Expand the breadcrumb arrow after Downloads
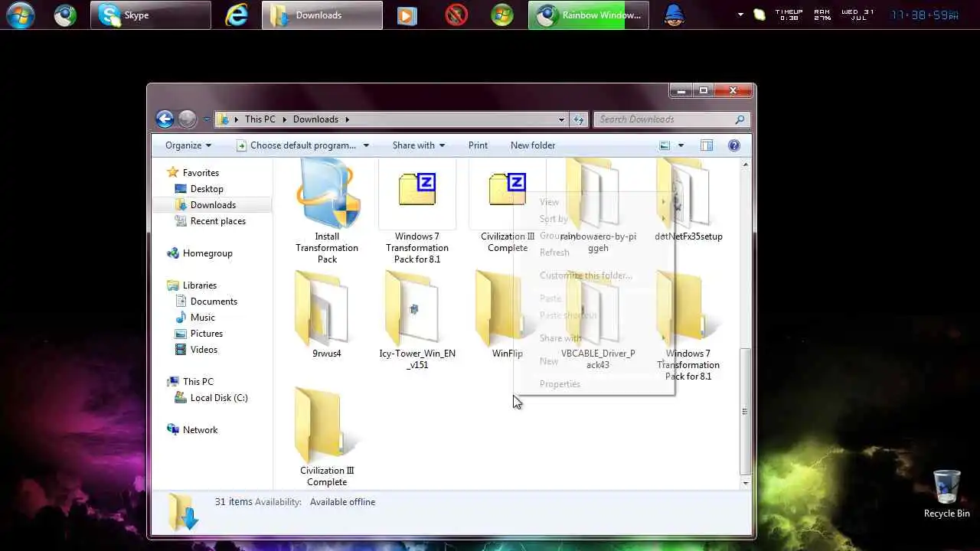 pos(347,119)
